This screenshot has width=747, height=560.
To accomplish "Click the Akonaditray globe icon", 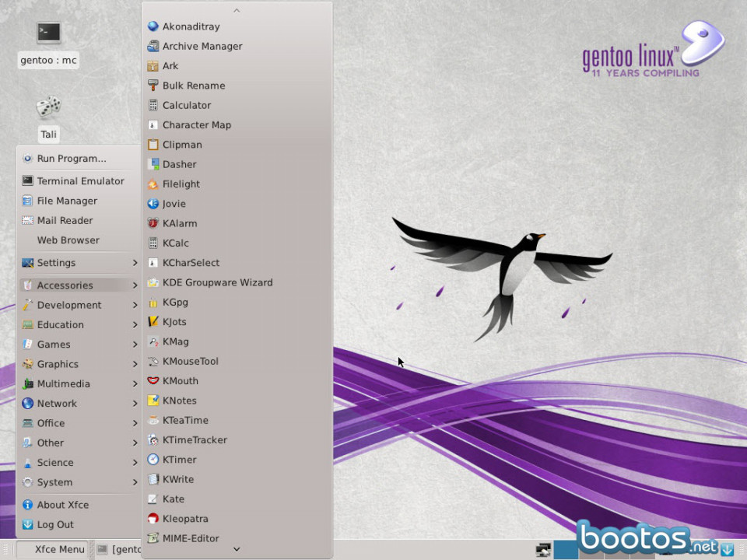I will click(153, 26).
